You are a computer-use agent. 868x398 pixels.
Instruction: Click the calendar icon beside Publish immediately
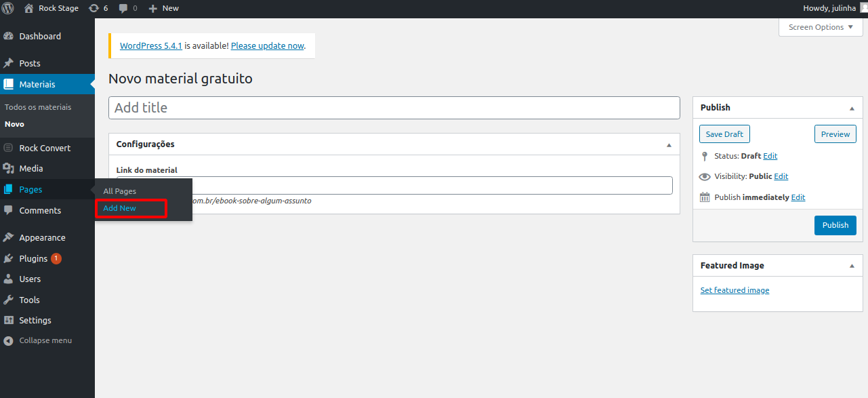point(705,197)
